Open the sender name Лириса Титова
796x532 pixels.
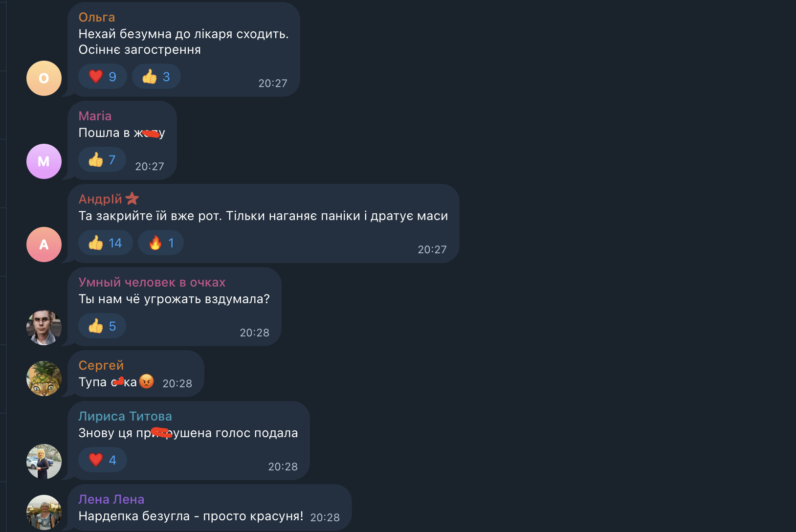(125, 416)
